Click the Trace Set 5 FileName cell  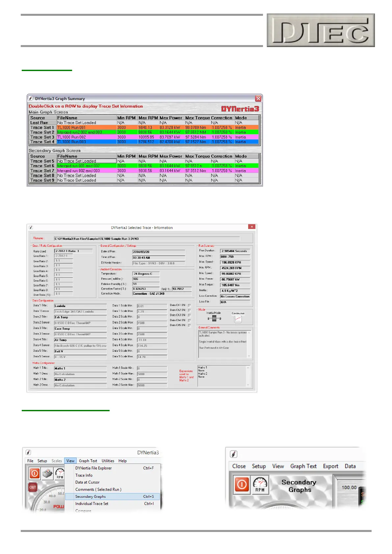click(x=87, y=161)
